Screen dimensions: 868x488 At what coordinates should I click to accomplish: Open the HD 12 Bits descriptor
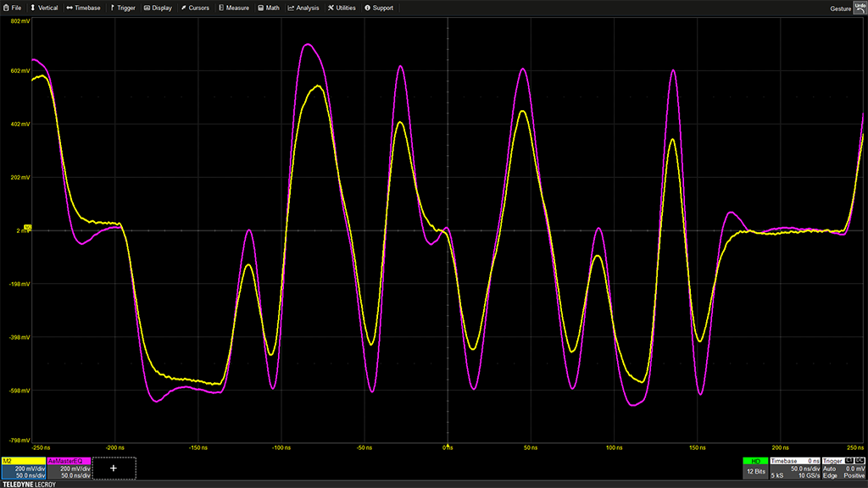point(754,468)
